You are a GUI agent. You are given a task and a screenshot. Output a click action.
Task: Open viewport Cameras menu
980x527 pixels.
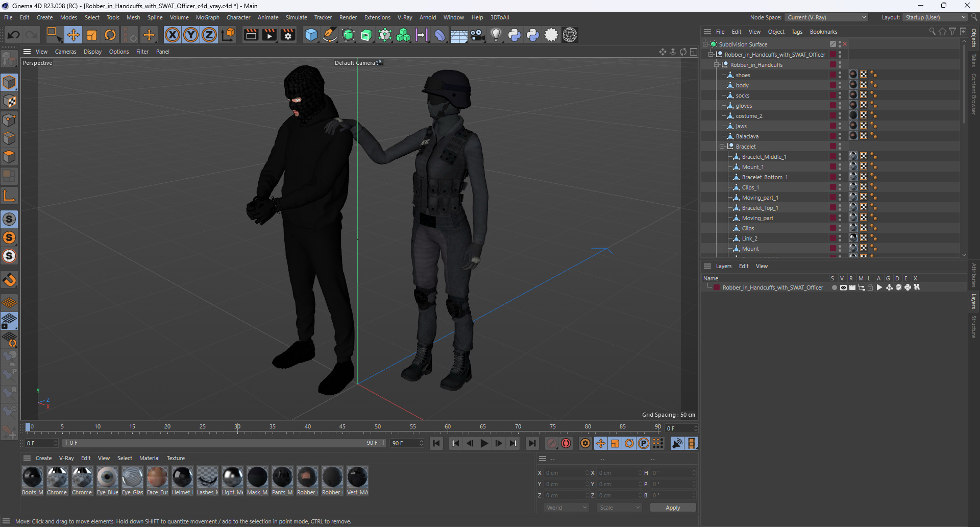point(65,52)
